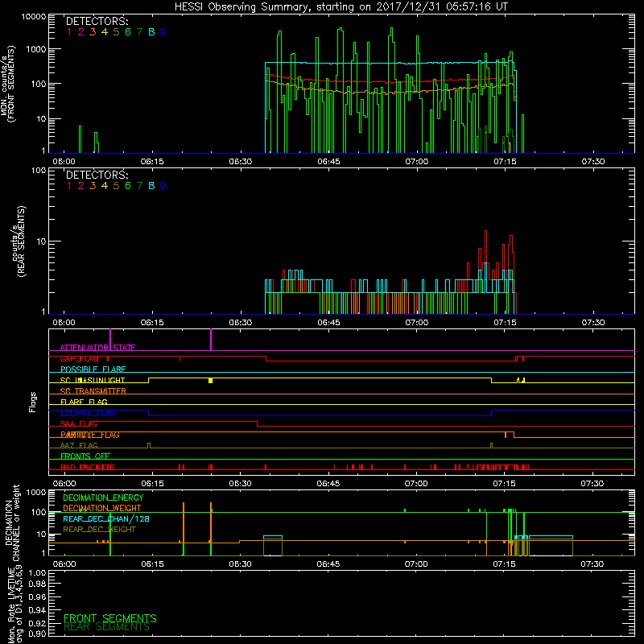Click the 07:00 time label under decimation panel
644x644 pixels.
pos(416,564)
